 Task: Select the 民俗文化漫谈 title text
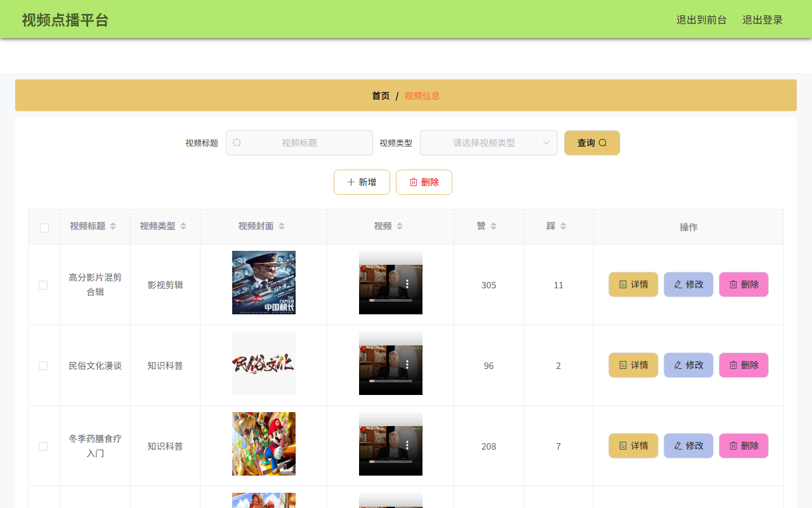click(95, 366)
